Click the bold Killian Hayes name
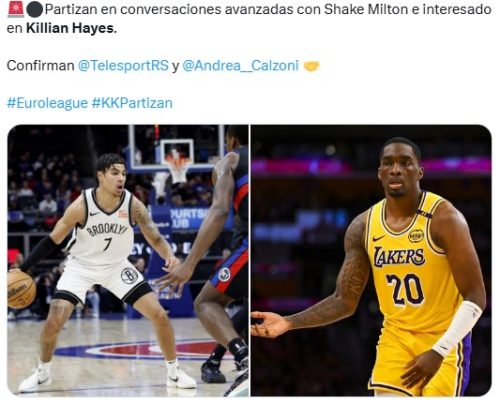 [x=71, y=28]
